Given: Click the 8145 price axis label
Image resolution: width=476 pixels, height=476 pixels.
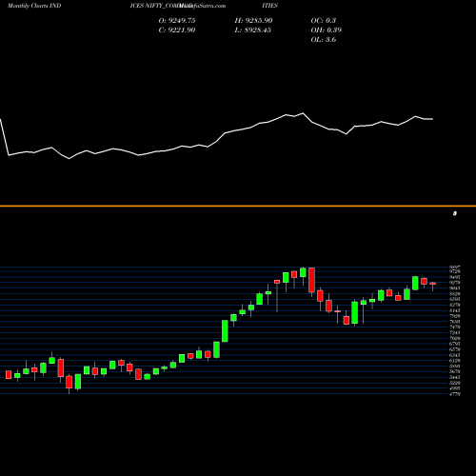Looking at the screenshot, I should (x=455, y=310).
